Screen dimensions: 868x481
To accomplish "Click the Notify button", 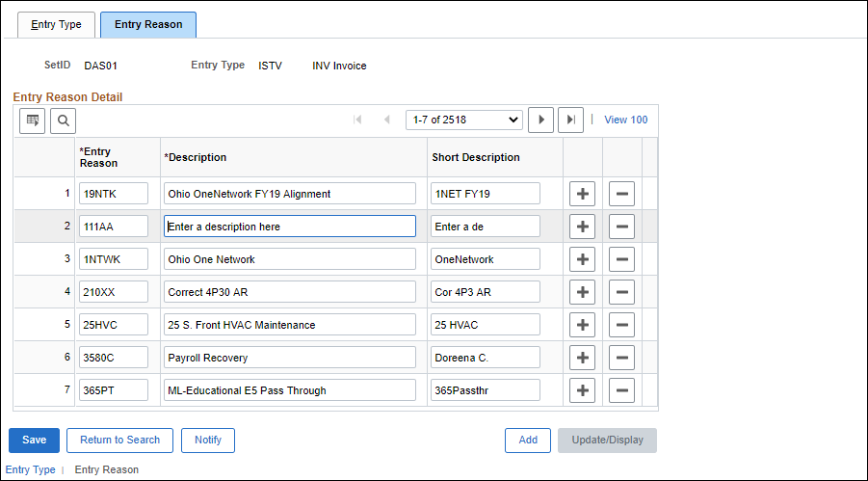I will point(208,440).
